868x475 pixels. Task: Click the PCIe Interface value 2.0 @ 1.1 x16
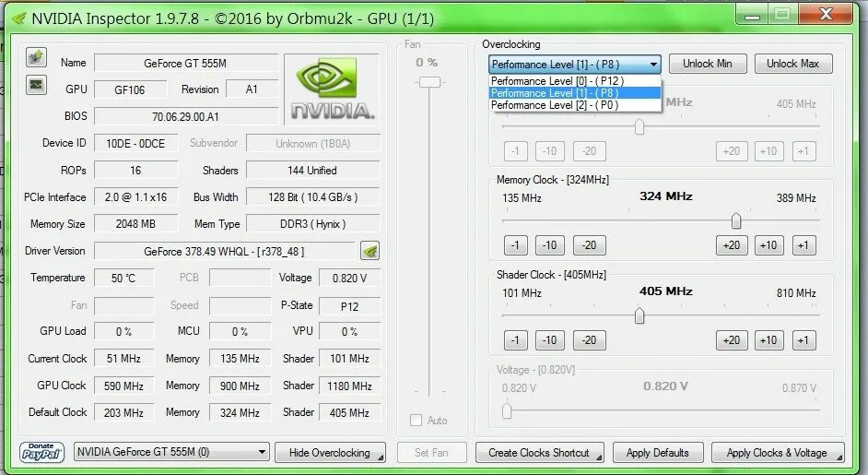click(135, 196)
